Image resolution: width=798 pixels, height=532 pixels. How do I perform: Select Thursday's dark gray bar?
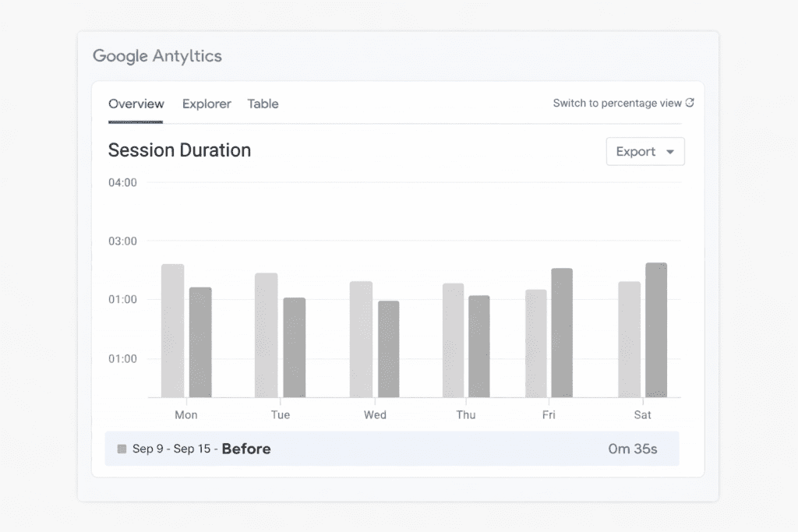click(478, 347)
